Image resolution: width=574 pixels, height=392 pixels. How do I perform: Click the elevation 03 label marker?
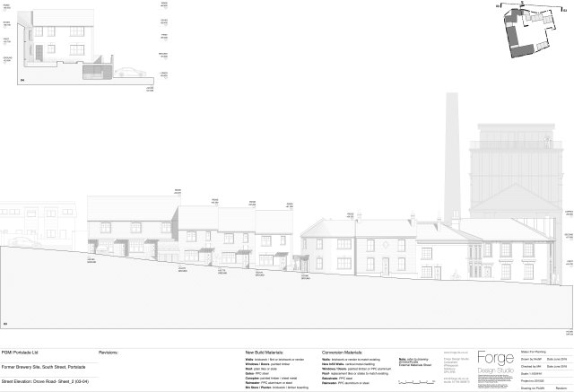point(5,322)
